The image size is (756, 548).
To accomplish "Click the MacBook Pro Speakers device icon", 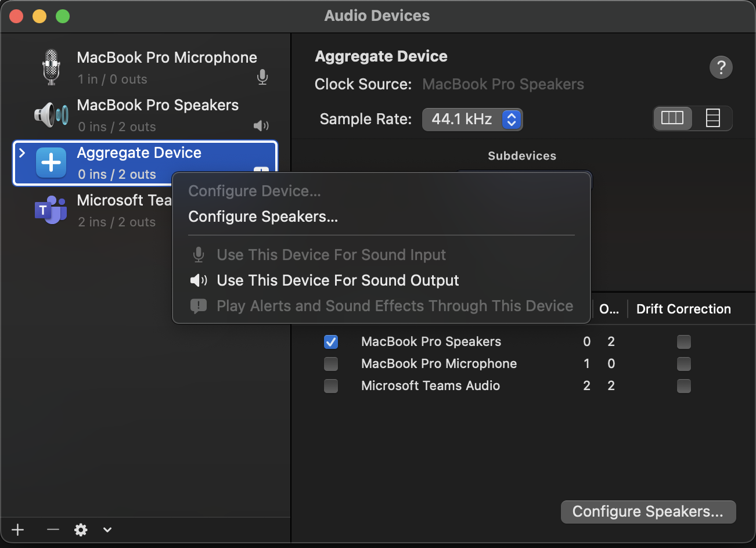I will 51,115.
